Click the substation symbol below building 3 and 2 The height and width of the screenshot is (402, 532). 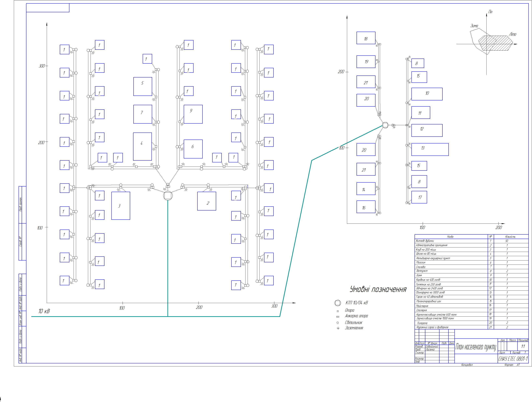tap(168, 196)
